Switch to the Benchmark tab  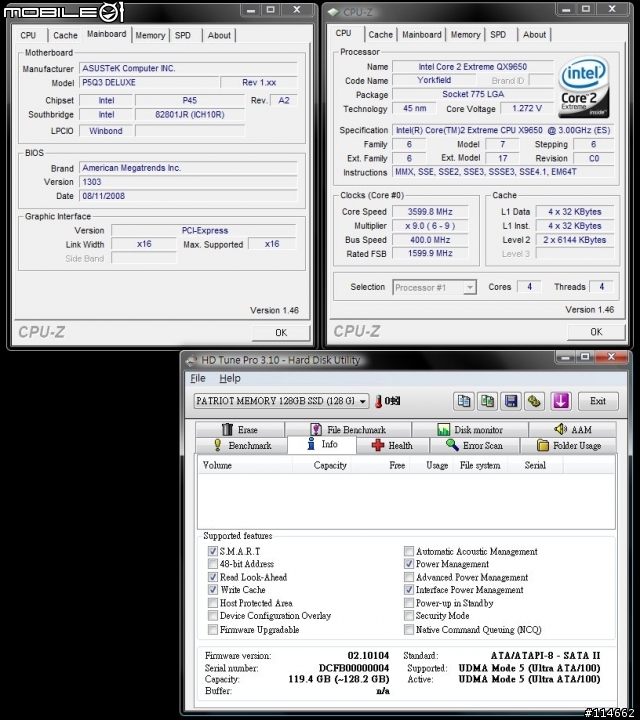pos(242,445)
